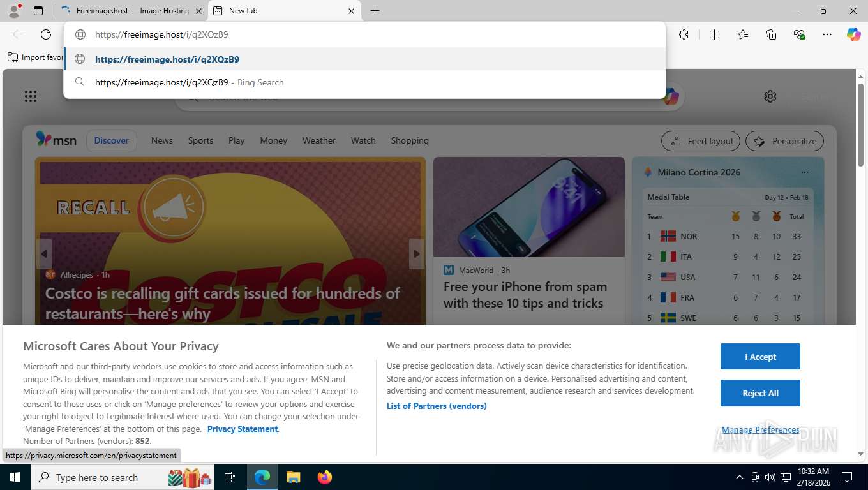
Task: Select ITA row in medal table
Action: pyautogui.click(x=728, y=256)
